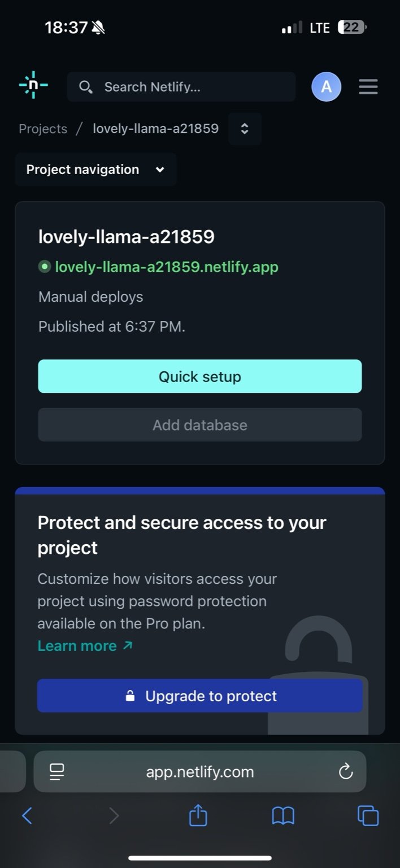Click the Netlify logo icon

pyautogui.click(x=33, y=86)
